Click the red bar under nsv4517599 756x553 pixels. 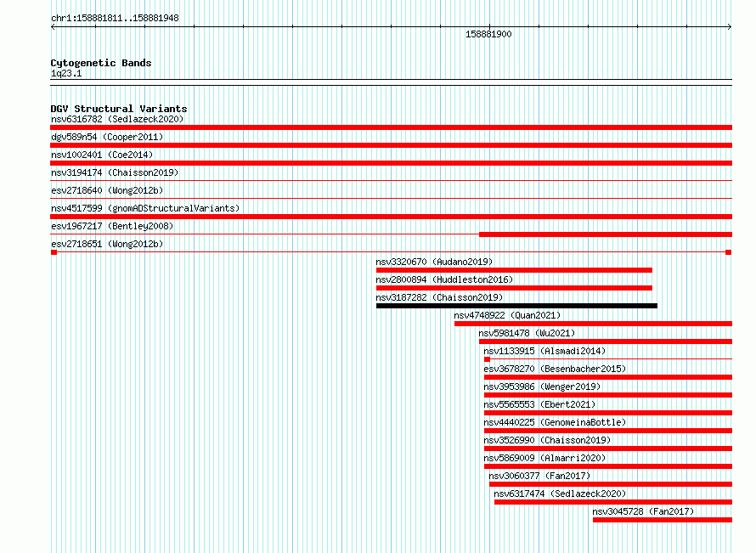coord(391,217)
